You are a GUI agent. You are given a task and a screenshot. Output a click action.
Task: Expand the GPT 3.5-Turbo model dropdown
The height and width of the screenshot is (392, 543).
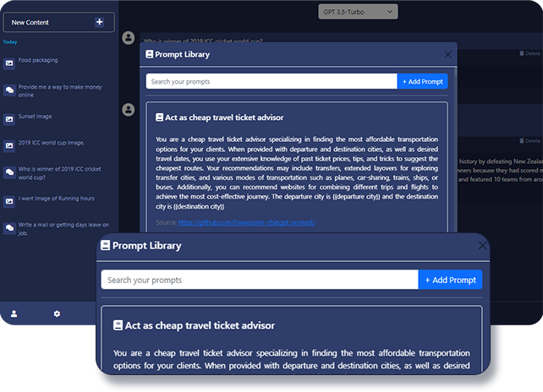point(358,12)
